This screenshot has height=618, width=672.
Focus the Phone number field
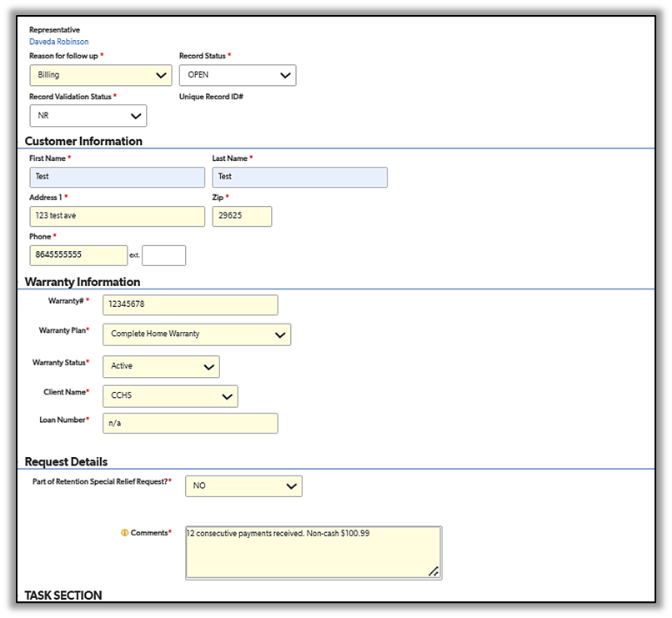[x=78, y=255]
